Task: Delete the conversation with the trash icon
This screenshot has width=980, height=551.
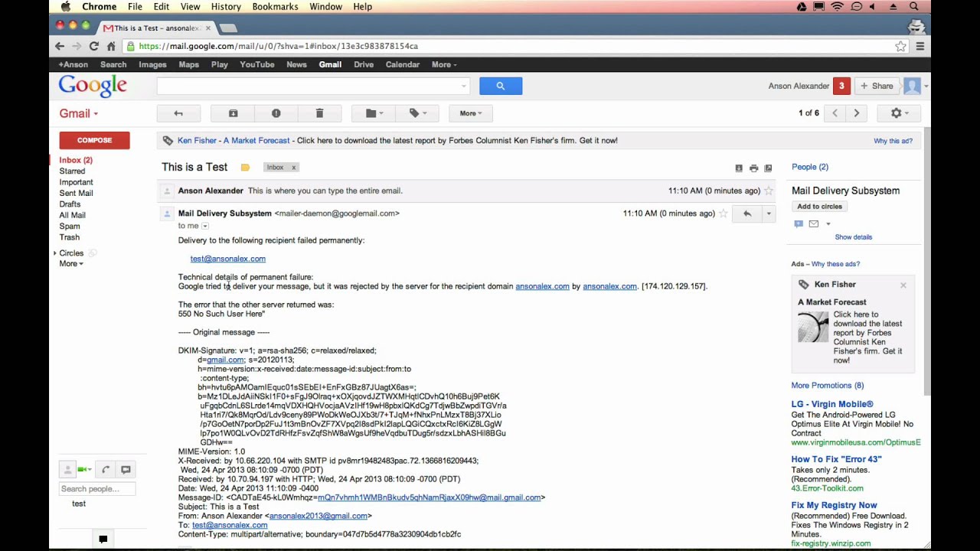Action: tap(319, 113)
